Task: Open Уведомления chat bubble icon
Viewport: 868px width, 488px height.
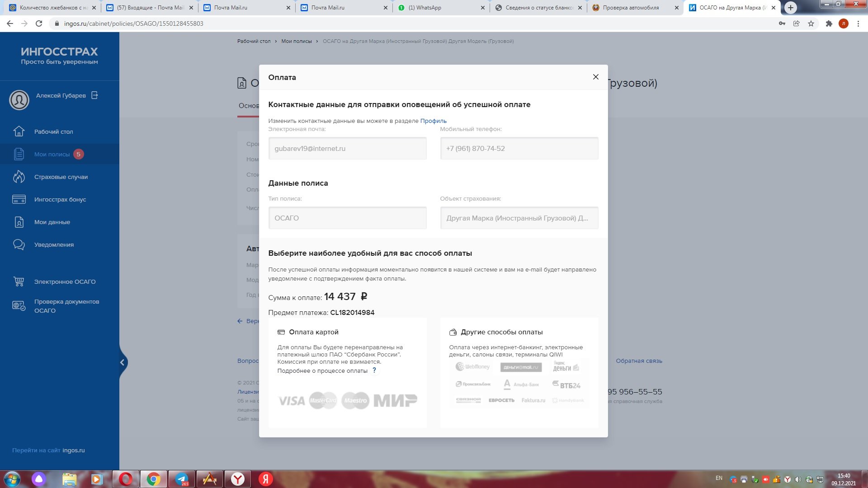Action: pyautogui.click(x=19, y=244)
